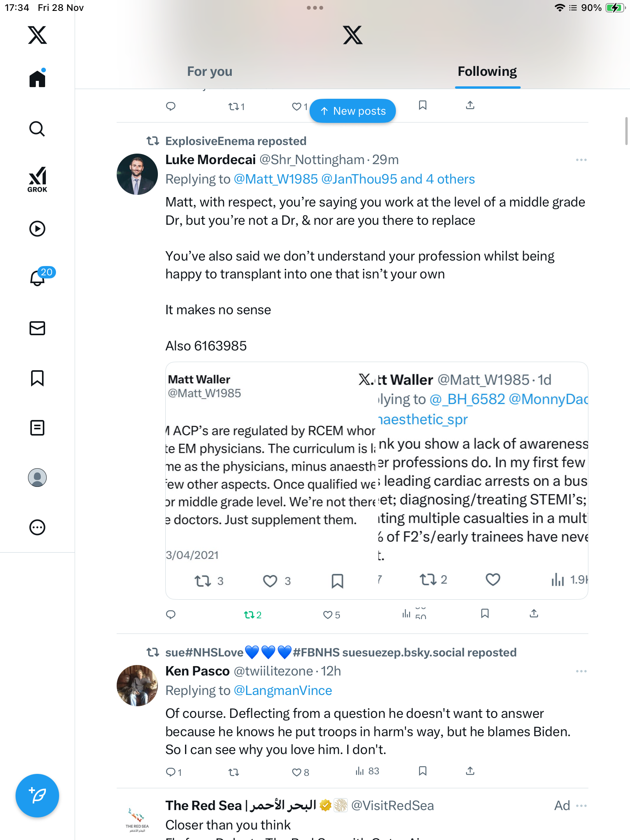Switch to the For you tab

[210, 72]
